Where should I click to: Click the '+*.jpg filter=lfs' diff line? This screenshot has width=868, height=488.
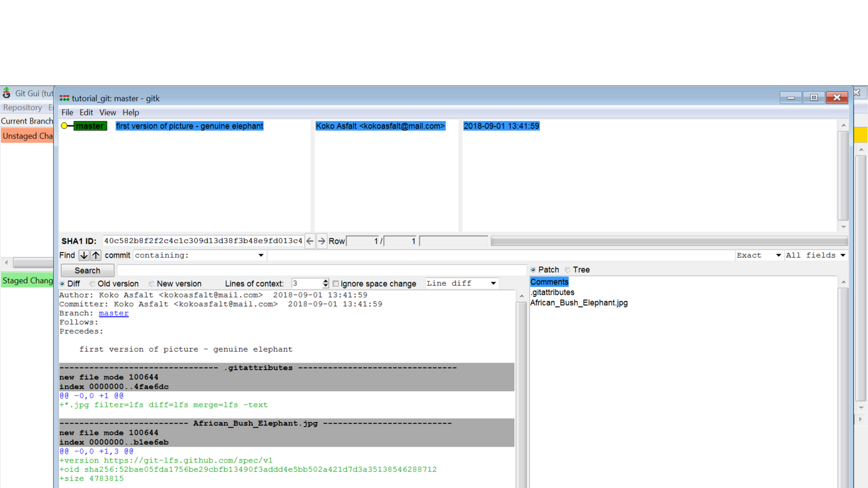click(x=163, y=405)
